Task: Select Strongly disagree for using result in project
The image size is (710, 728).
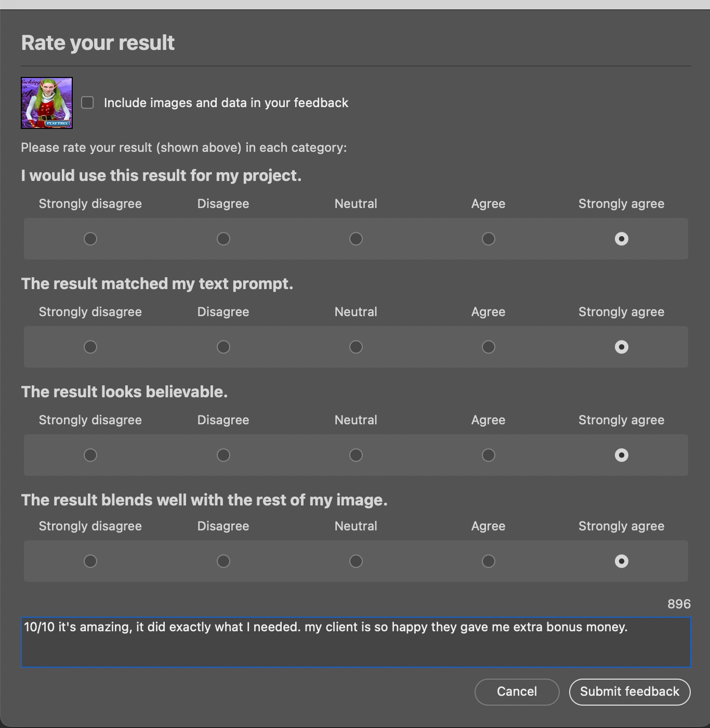Action: (x=90, y=239)
